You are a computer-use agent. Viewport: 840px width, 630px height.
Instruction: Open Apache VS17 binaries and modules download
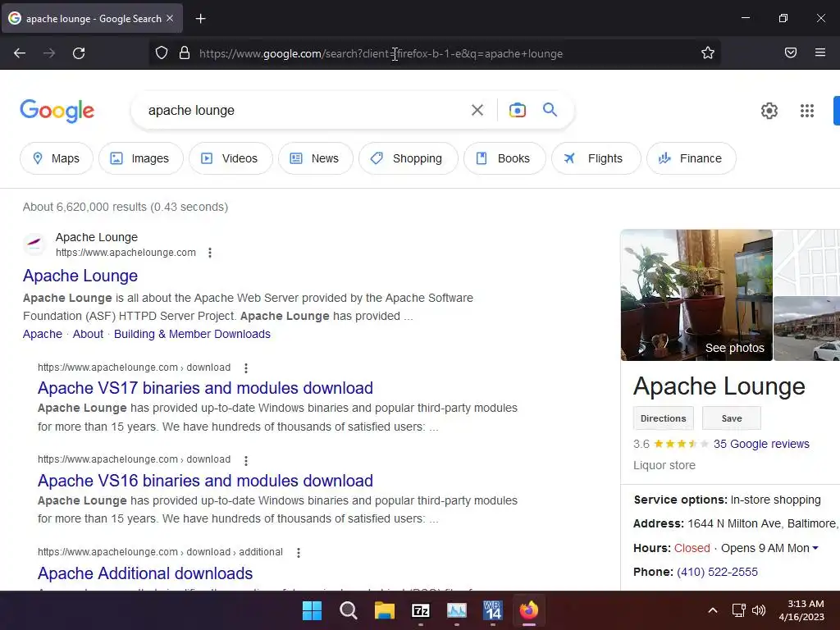tap(205, 388)
